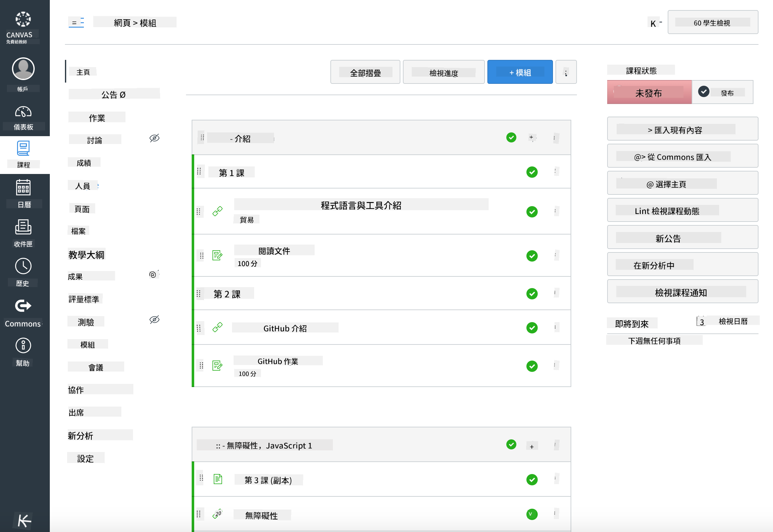Toggle publish status of GitHub 作業
Image resolution: width=773 pixels, height=532 pixels.
coord(532,366)
